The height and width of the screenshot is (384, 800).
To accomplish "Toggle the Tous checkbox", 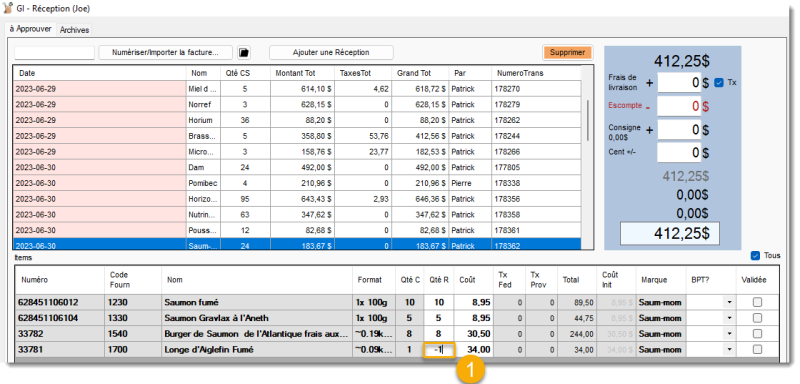I will tap(756, 255).
